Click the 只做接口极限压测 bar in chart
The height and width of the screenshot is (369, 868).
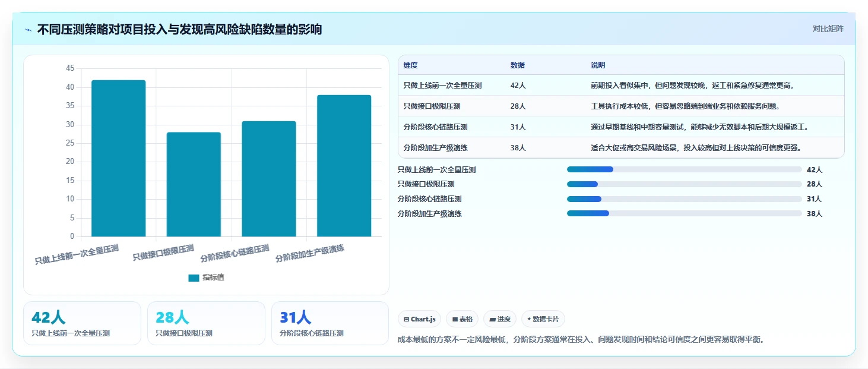(194, 184)
